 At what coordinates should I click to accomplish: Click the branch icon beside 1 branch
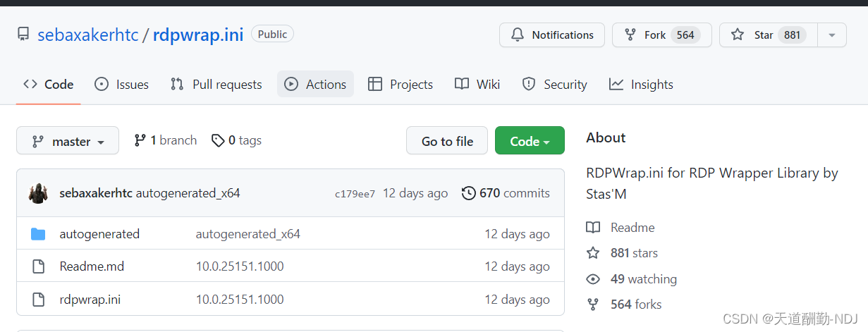(x=140, y=140)
